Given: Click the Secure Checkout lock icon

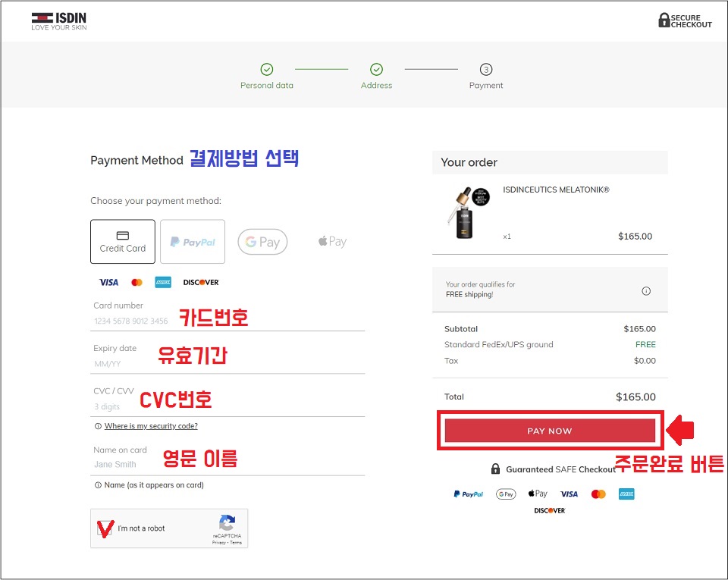Looking at the screenshot, I should (664, 20).
